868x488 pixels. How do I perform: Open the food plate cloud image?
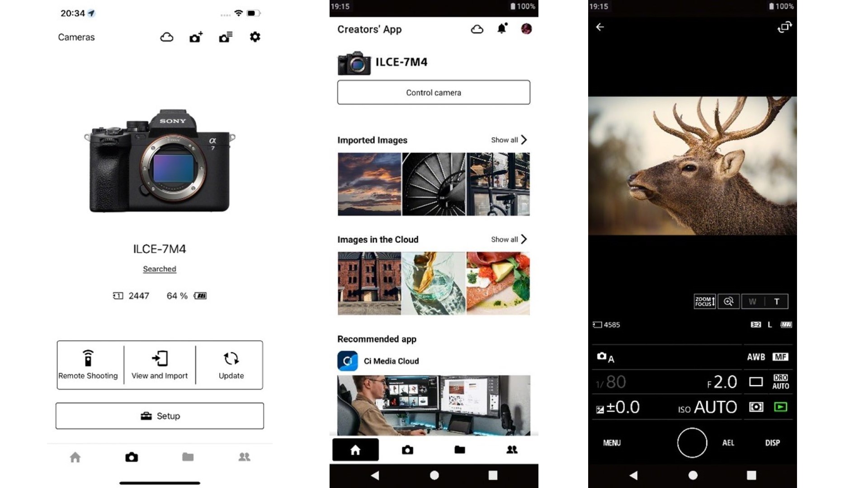coord(498,283)
